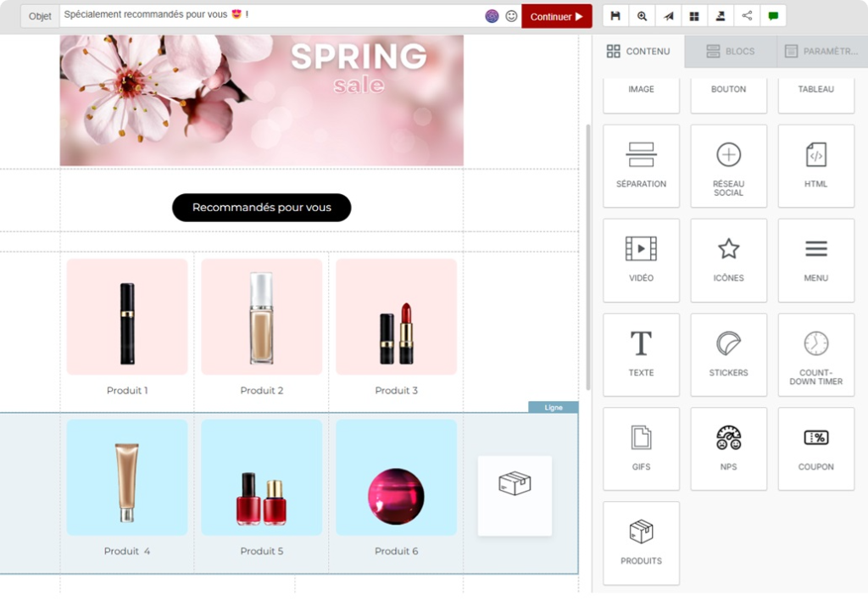
Task: Select the Séparation content block
Action: click(641, 166)
